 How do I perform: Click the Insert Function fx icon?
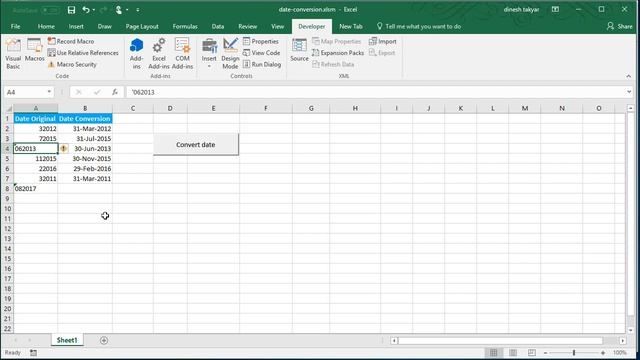115,92
